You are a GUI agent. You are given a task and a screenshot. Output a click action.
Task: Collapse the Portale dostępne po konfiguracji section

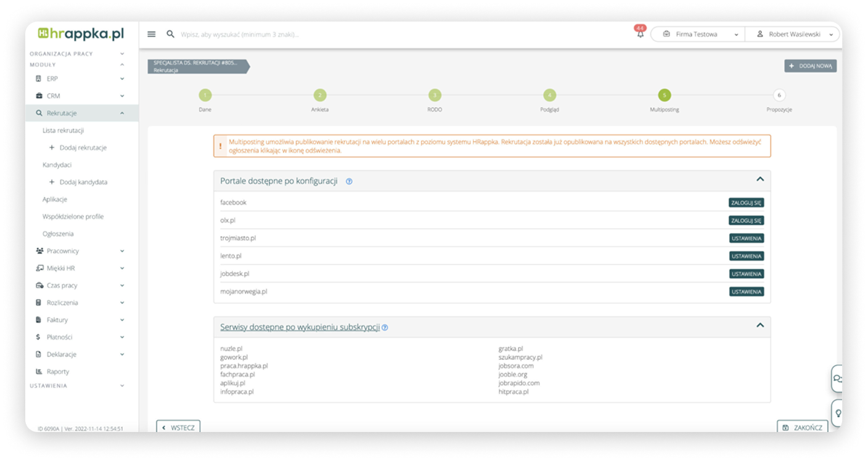pyautogui.click(x=759, y=179)
